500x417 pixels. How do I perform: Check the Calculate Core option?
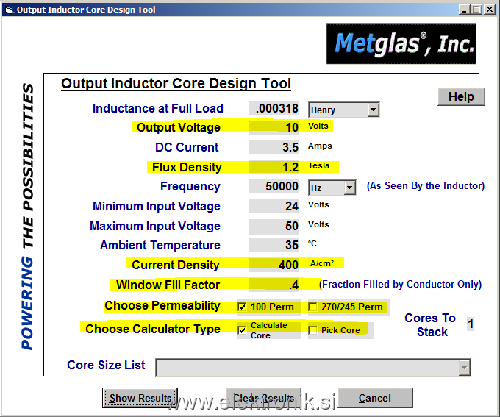click(x=242, y=330)
